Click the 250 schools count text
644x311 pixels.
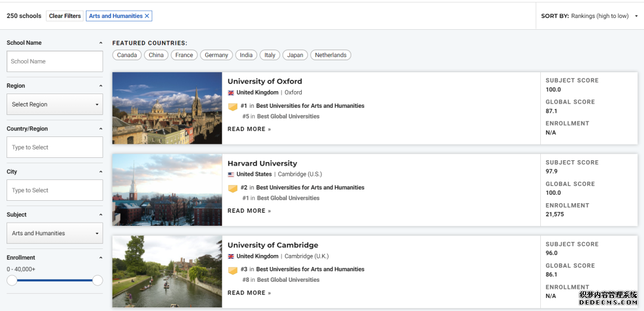tap(24, 16)
